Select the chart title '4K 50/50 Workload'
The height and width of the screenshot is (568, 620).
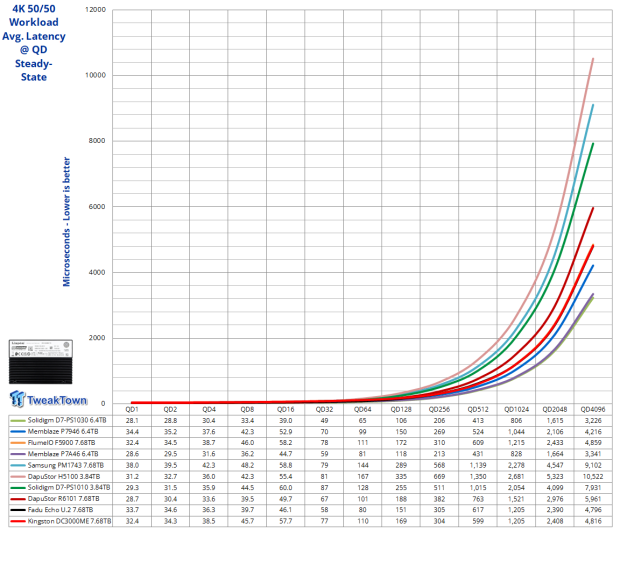[34, 15]
